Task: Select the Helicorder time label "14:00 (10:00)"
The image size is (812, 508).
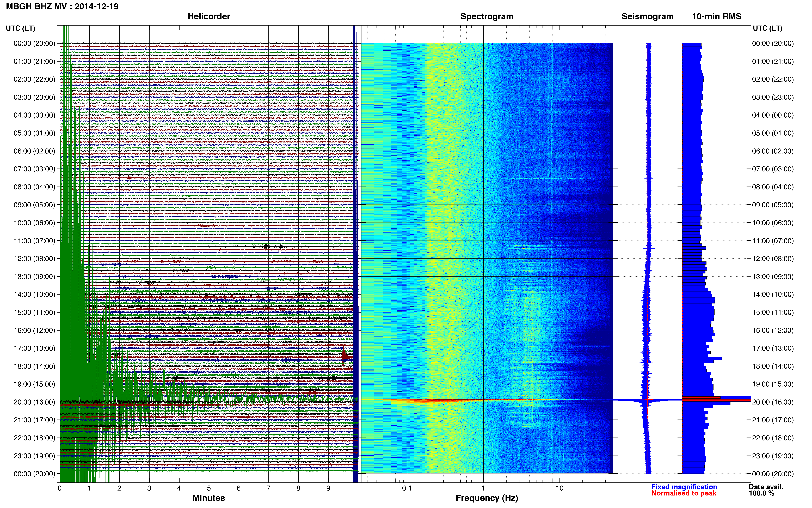Action: 34,295
